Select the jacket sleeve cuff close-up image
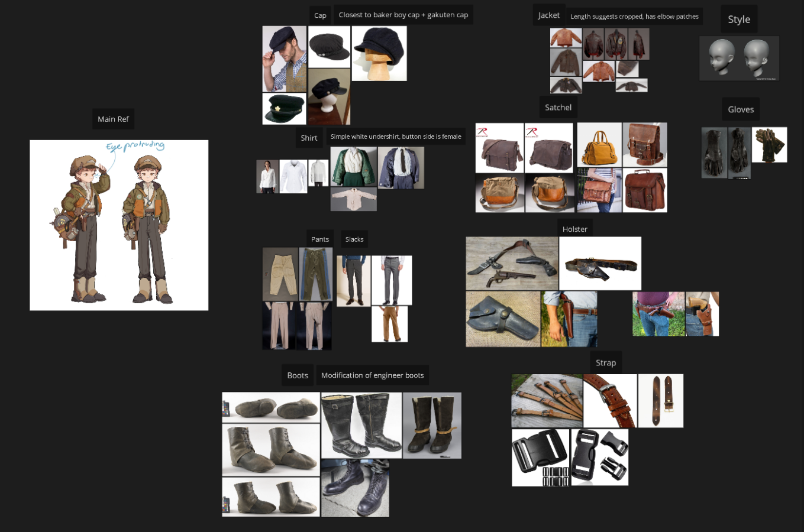804x532 pixels. [627, 68]
